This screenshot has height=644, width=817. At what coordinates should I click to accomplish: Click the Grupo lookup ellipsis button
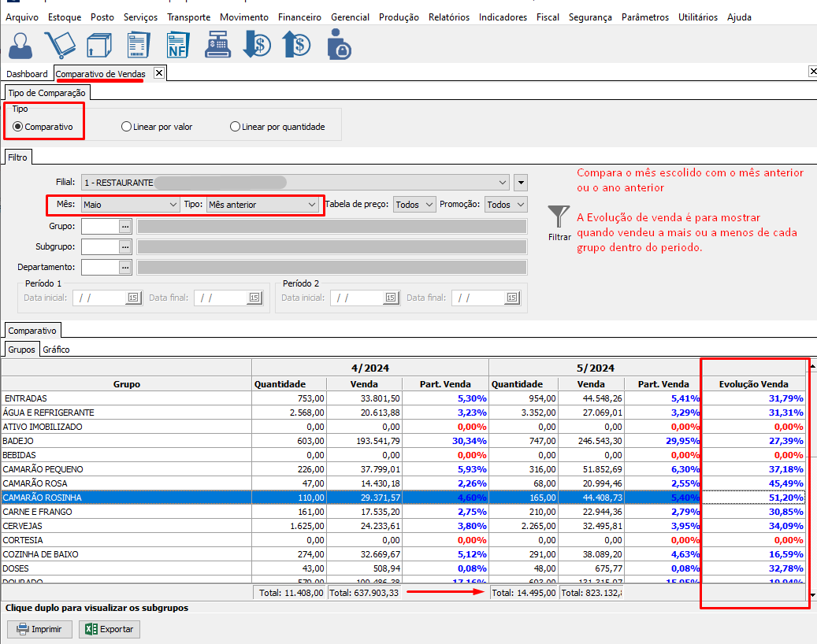[x=124, y=227]
